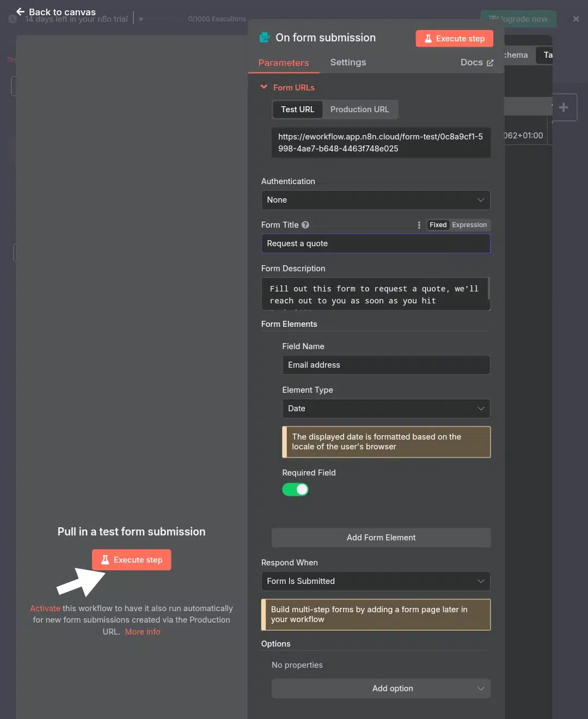The height and width of the screenshot is (719, 588).
Task: Copy the form test URL text
Action: (381, 143)
